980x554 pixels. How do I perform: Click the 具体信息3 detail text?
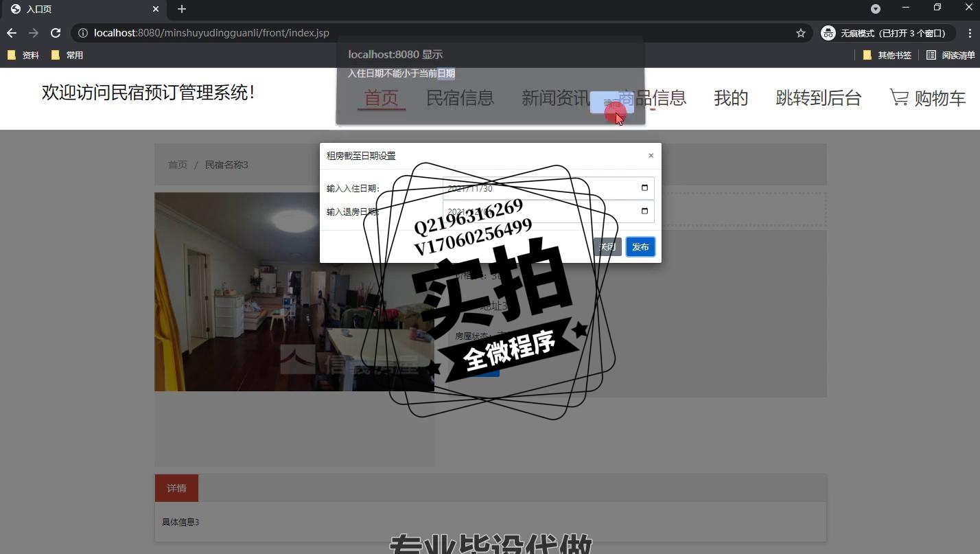180,522
